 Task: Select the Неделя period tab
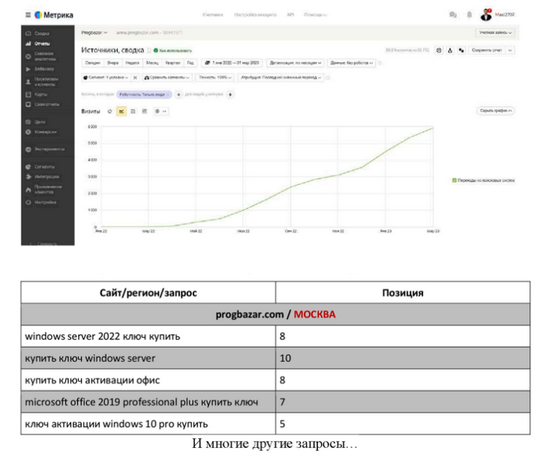[132, 63]
